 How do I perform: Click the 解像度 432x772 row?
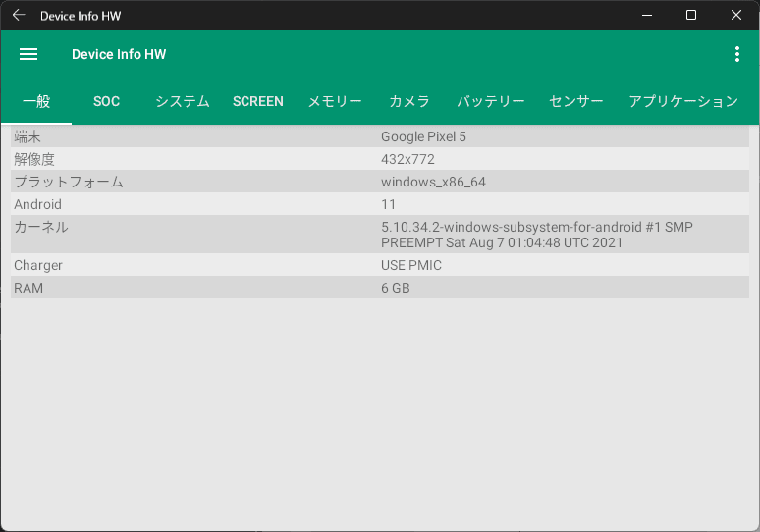(379, 159)
